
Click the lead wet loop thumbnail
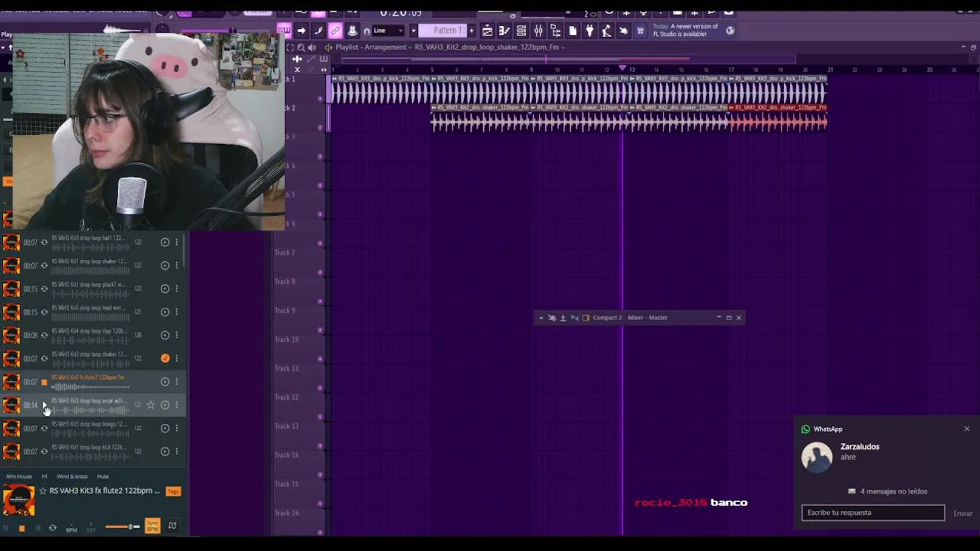click(11, 311)
